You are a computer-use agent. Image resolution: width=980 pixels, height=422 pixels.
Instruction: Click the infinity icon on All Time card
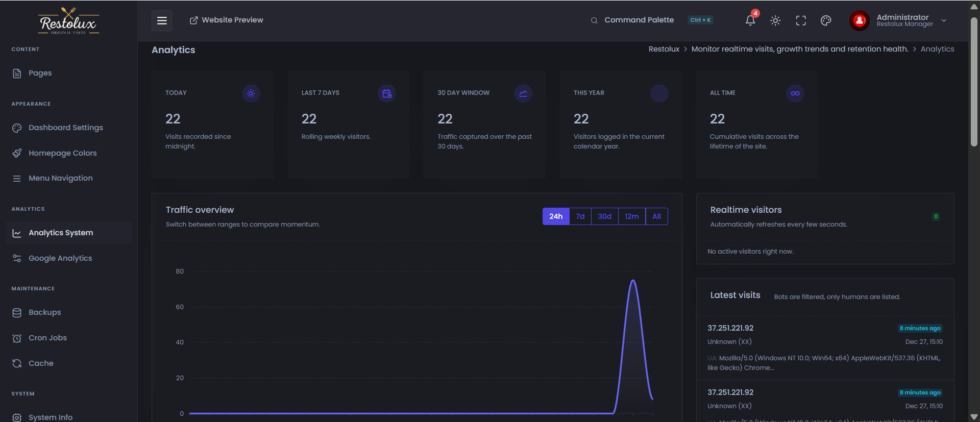795,93
